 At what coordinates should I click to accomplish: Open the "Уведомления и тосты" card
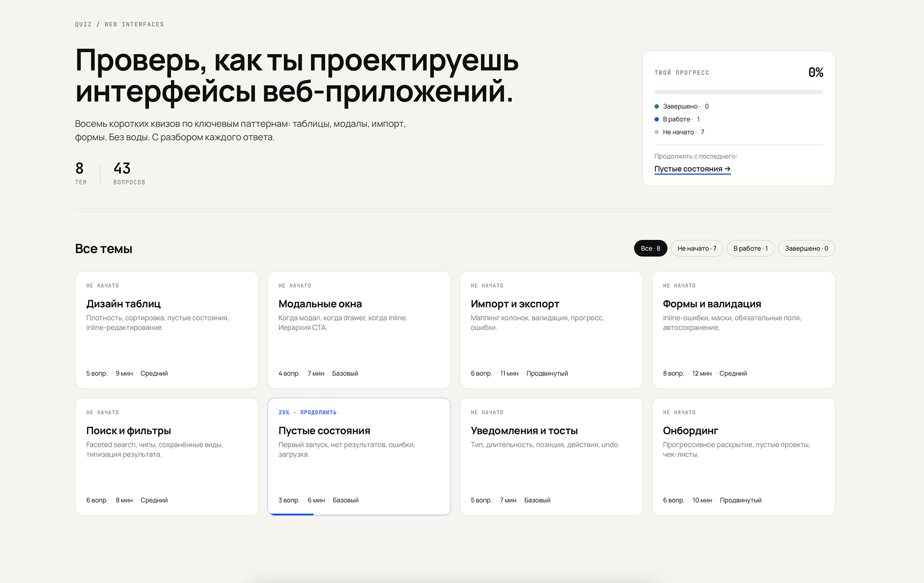coord(551,456)
